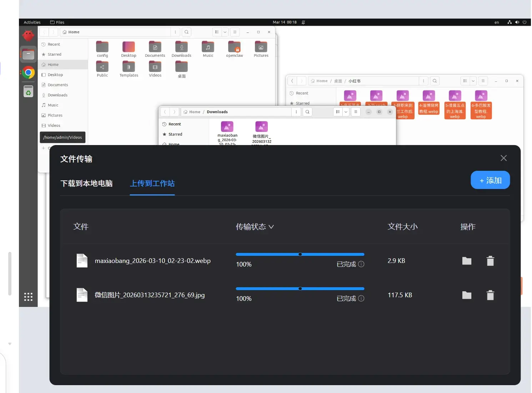This screenshot has height=393, width=532.
Task: Click the + 添加 button
Action: click(490, 180)
